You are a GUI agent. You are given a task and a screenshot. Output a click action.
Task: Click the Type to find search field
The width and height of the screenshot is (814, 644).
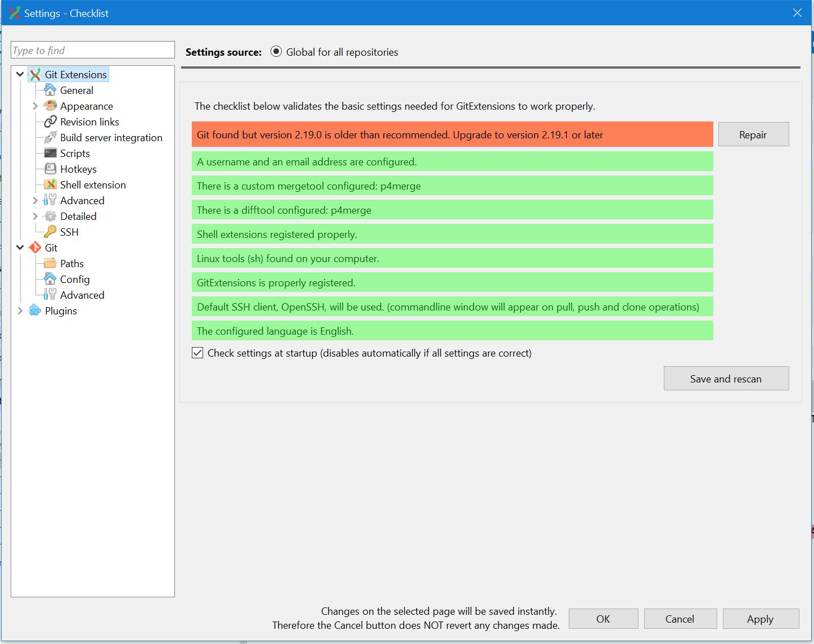pos(92,49)
